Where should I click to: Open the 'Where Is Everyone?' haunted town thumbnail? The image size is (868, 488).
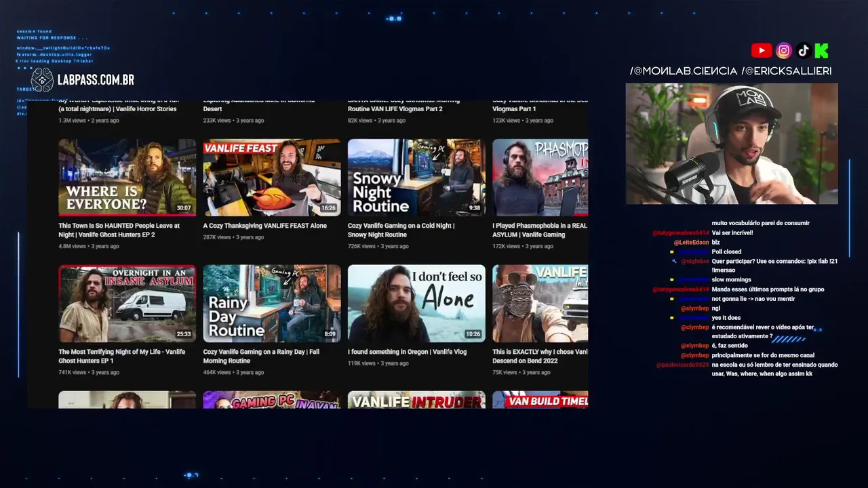(127, 178)
